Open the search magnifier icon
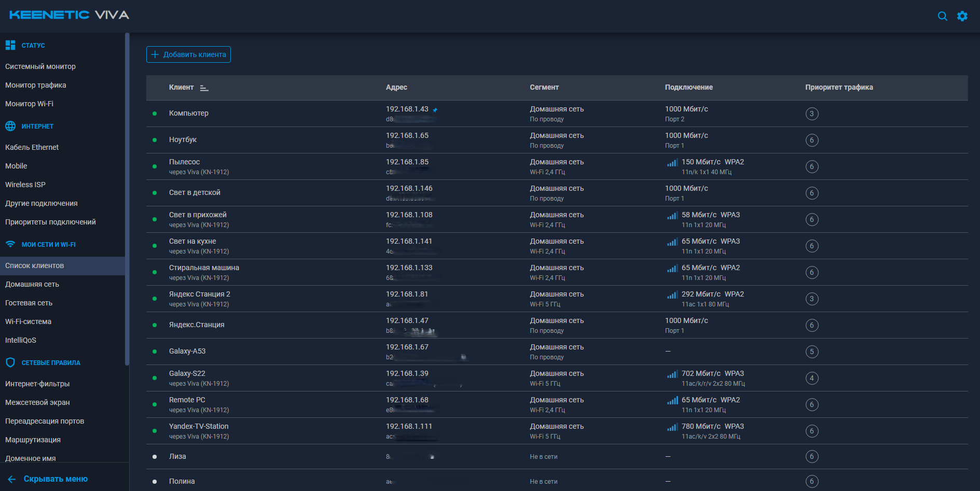980x491 pixels. point(942,16)
